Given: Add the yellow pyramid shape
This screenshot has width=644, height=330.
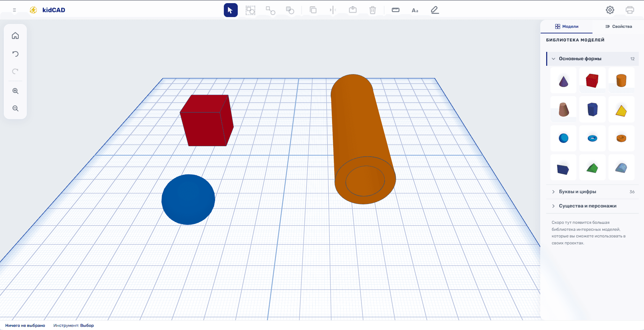Looking at the screenshot, I should tap(621, 110).
